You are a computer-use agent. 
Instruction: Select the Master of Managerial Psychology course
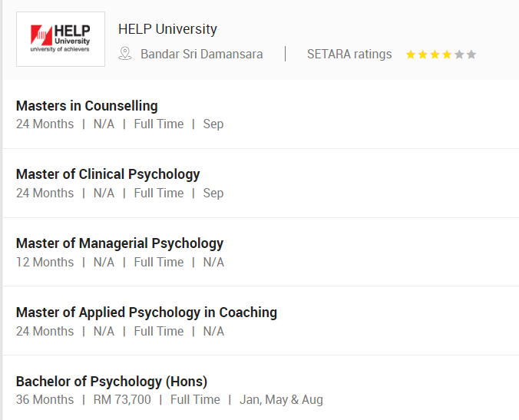point(120,243)
